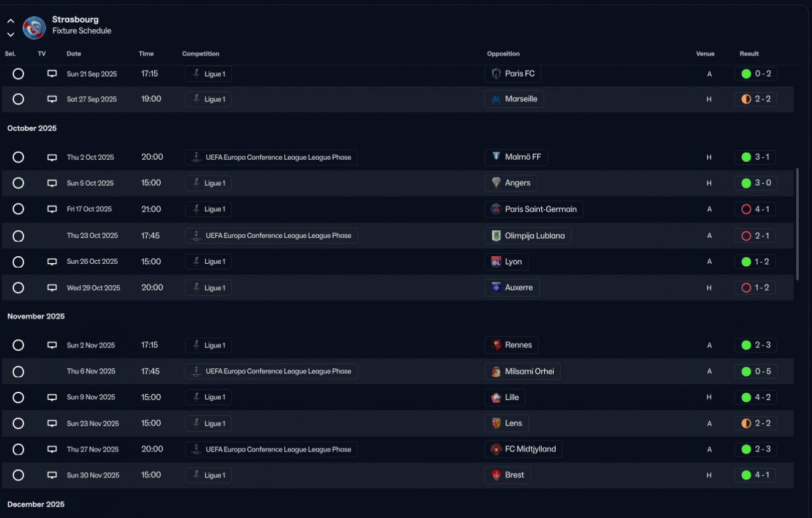812x518 pixels.
Task: Click the Paris Saint-Germain club badge
Action: (496, 209)
